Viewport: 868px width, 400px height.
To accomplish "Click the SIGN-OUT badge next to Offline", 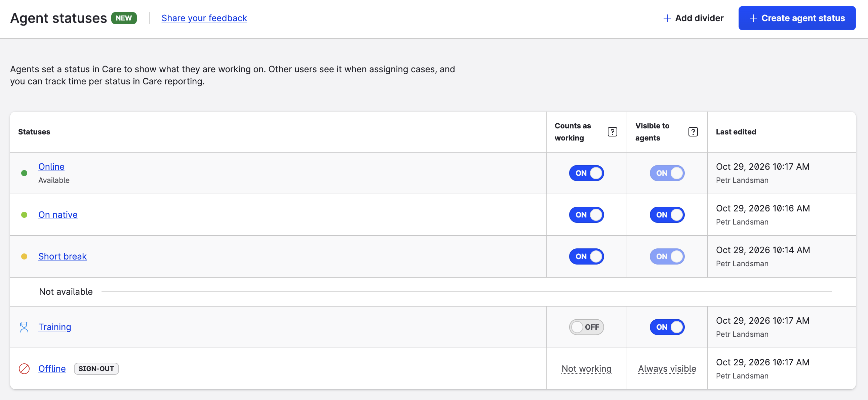I will coord(96,369).
